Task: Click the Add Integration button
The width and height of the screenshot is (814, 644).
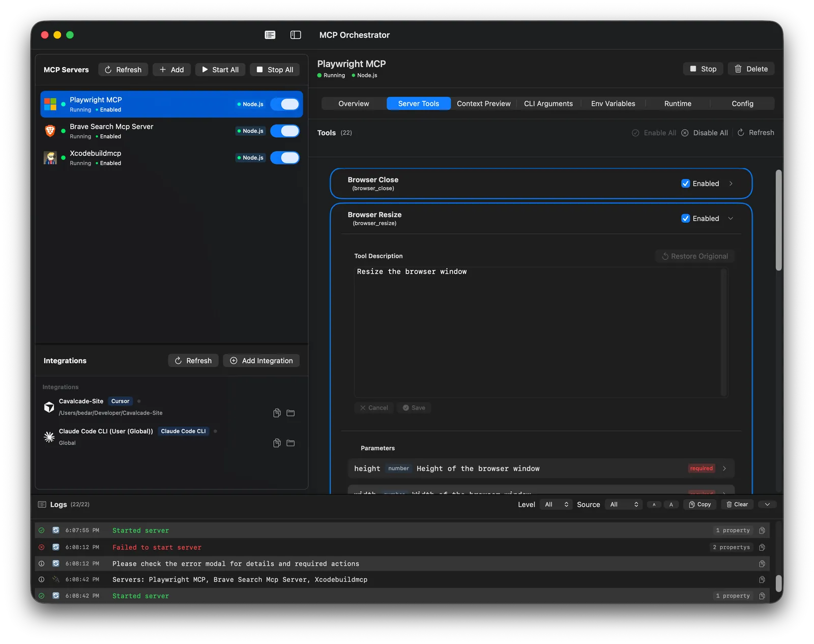Action: pos(261,361)
